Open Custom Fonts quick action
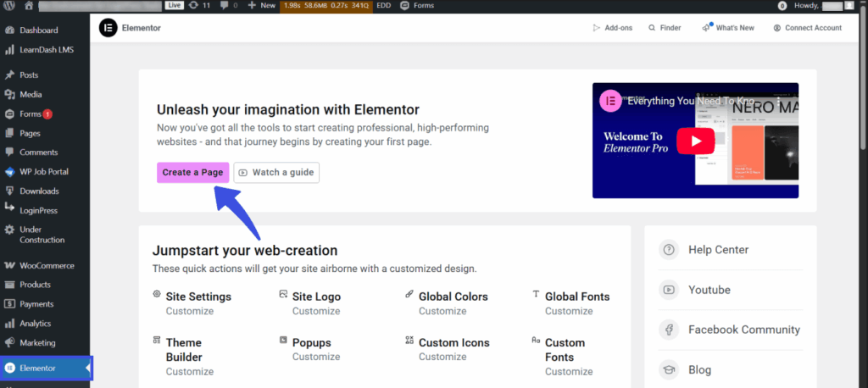 (565, 350)
